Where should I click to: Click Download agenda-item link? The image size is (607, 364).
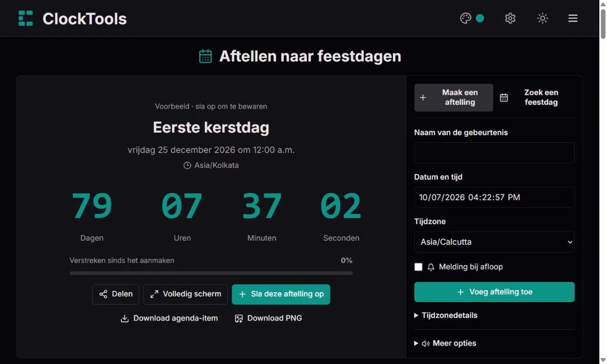click(x=169, y=318)
